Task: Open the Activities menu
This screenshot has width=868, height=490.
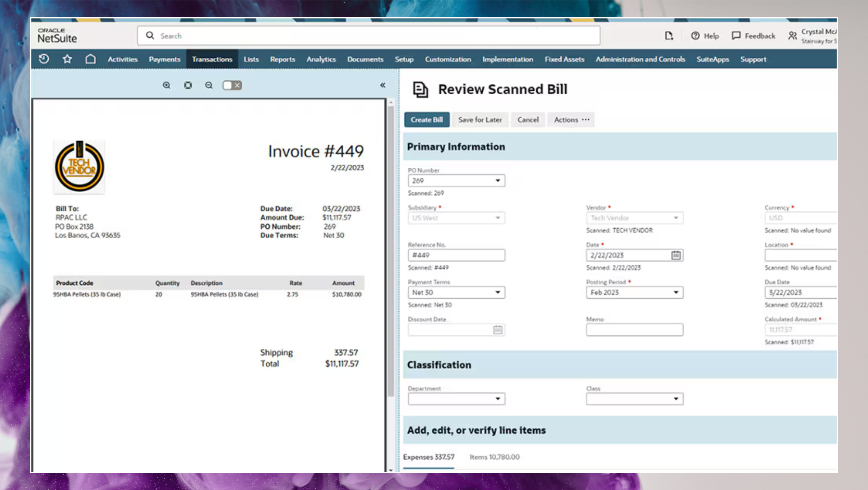Action: point(122,59)
